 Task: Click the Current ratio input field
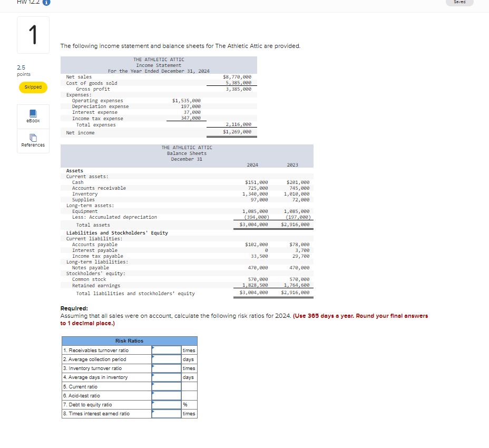(x=167, y=386)
